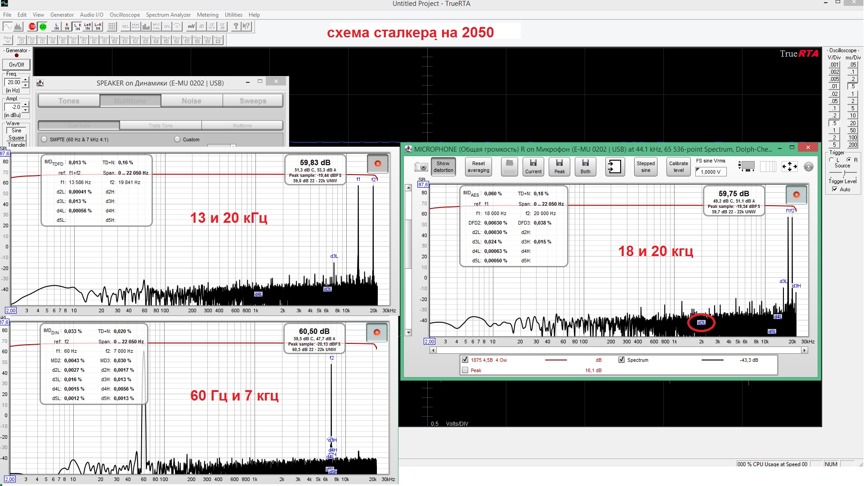This screenshot has height=486, width=868.
Task: Open the Spectrum Analyzer menu
Action: click(x=168, y=15)
